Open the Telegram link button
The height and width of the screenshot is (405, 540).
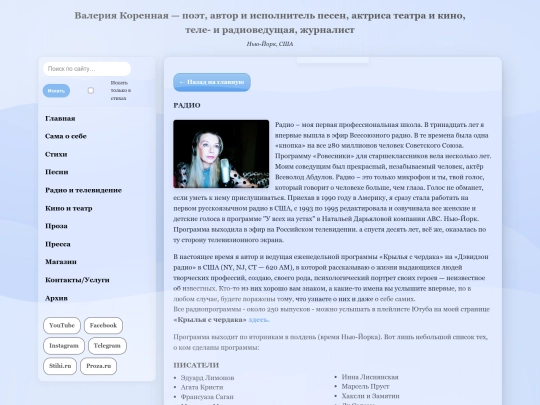tap(107, 346)
